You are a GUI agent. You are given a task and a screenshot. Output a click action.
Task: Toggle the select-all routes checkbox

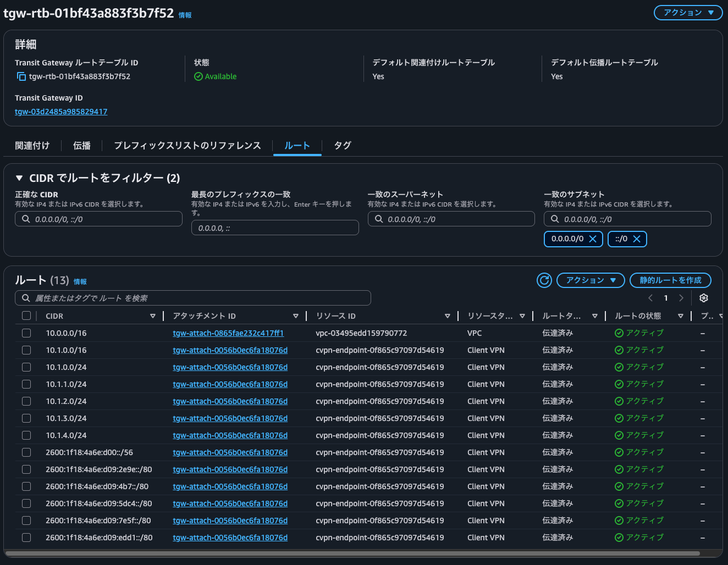point(26,315)
